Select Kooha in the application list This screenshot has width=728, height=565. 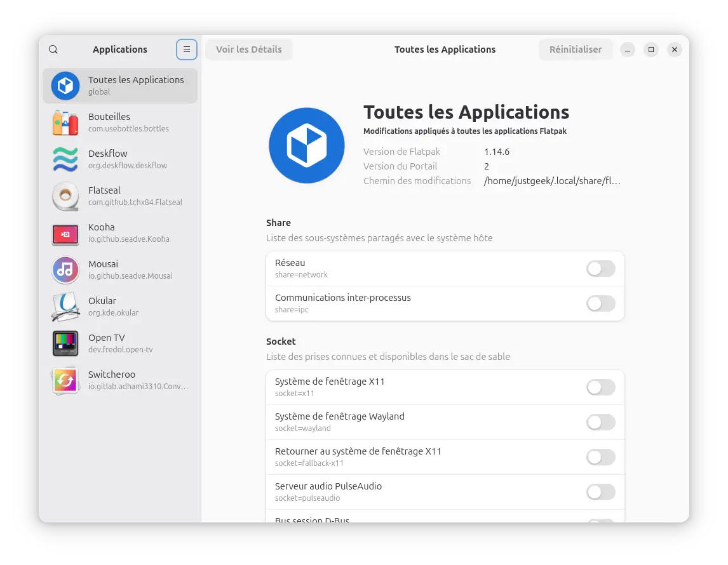[120, 233]
